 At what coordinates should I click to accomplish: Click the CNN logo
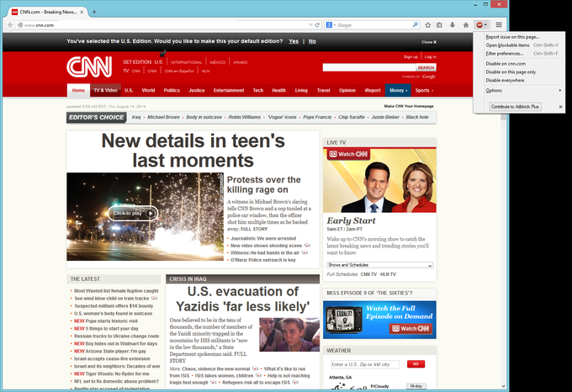(89, 66)
